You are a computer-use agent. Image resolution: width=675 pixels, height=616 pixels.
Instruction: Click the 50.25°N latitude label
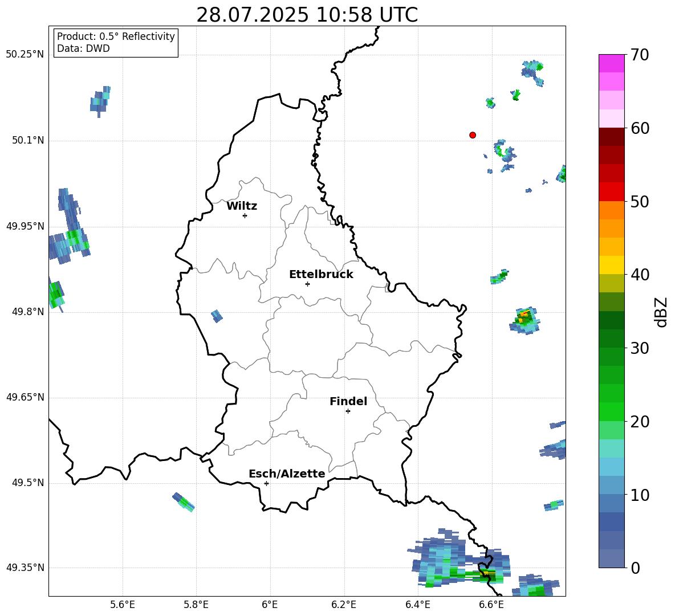tap(25, 55)
